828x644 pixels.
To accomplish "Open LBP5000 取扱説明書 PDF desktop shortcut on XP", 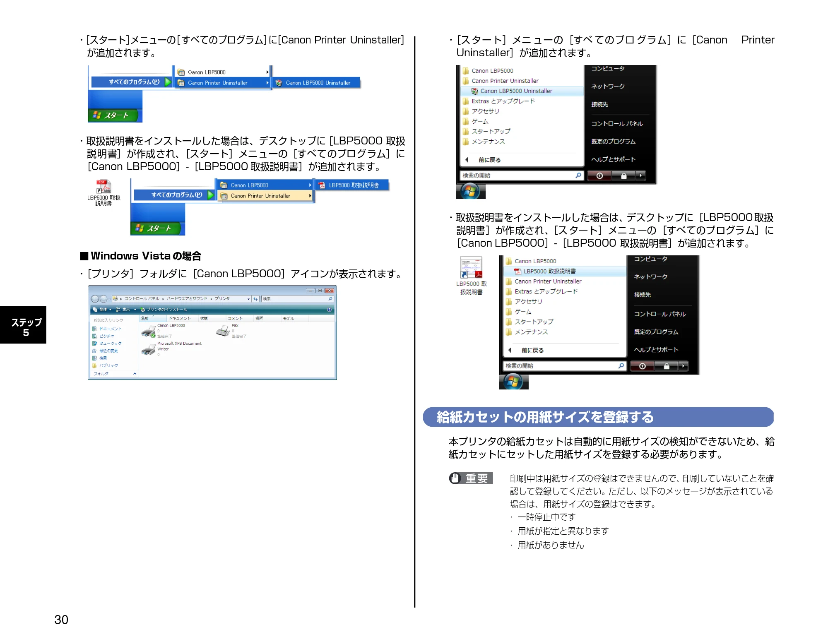I will click(103, 192).
